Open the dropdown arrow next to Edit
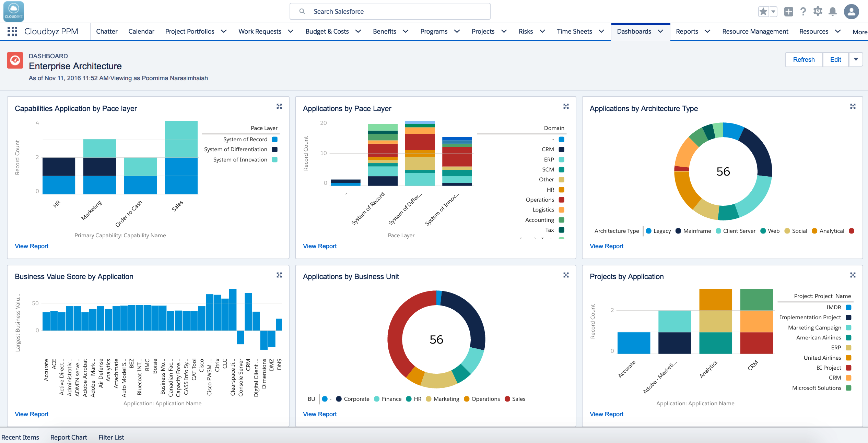868x443 pixels. coord(856,60)
